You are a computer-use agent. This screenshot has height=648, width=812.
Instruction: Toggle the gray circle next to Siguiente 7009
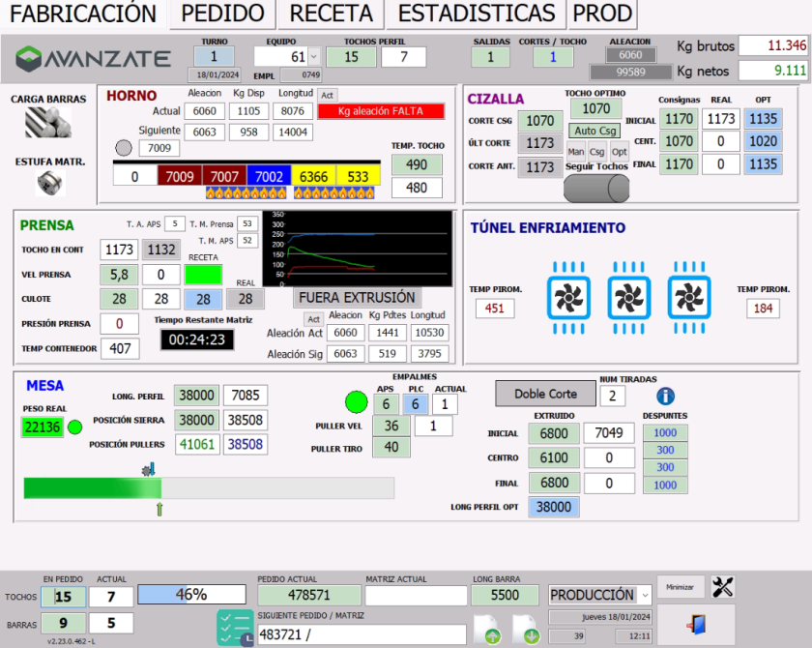123,147
